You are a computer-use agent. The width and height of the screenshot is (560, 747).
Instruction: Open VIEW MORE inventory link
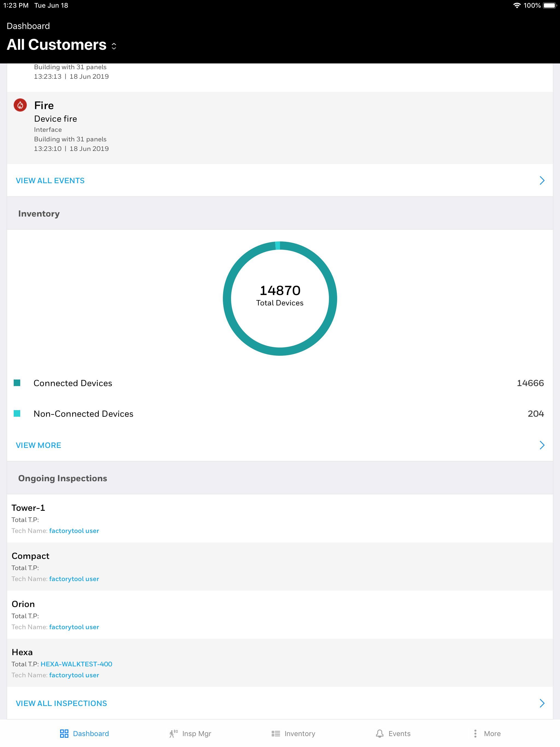[39, 445]
